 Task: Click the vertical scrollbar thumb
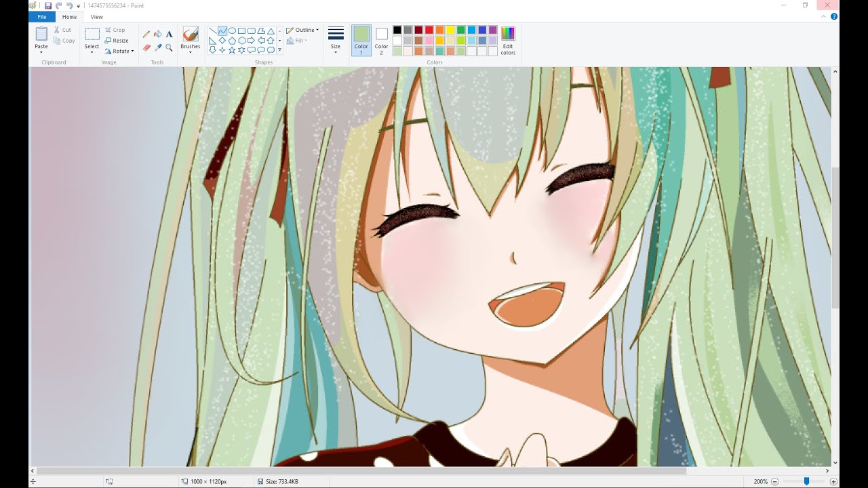[835, 238]
